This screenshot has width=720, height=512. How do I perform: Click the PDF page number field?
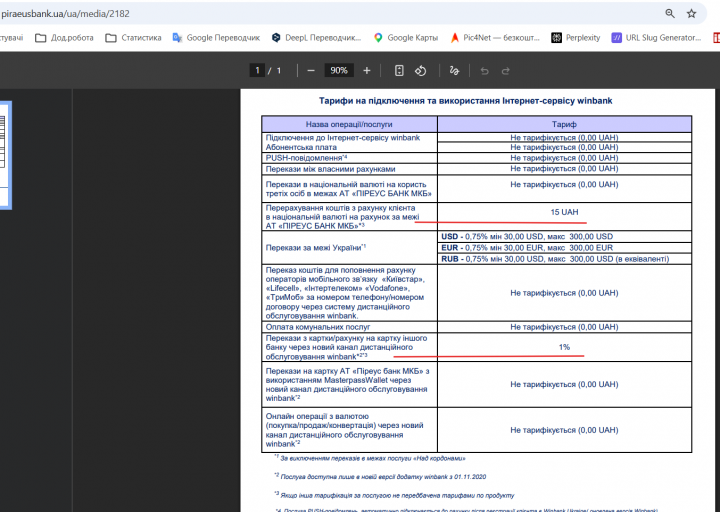click(257, 70)
